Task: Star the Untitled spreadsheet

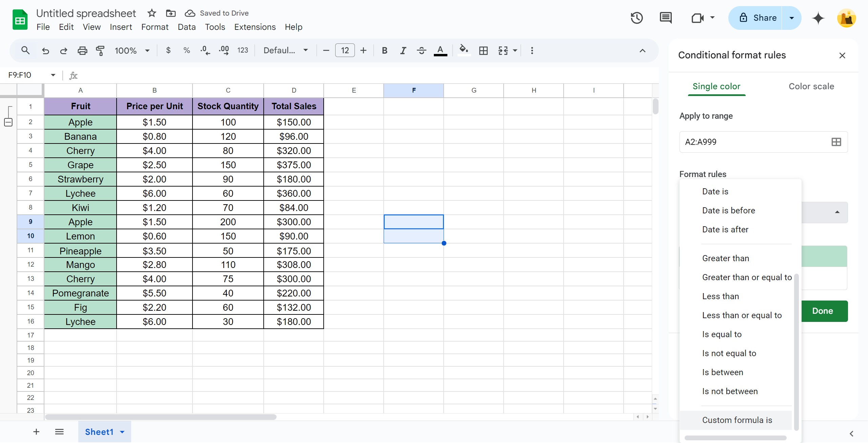Action: (x=152, y=13)
